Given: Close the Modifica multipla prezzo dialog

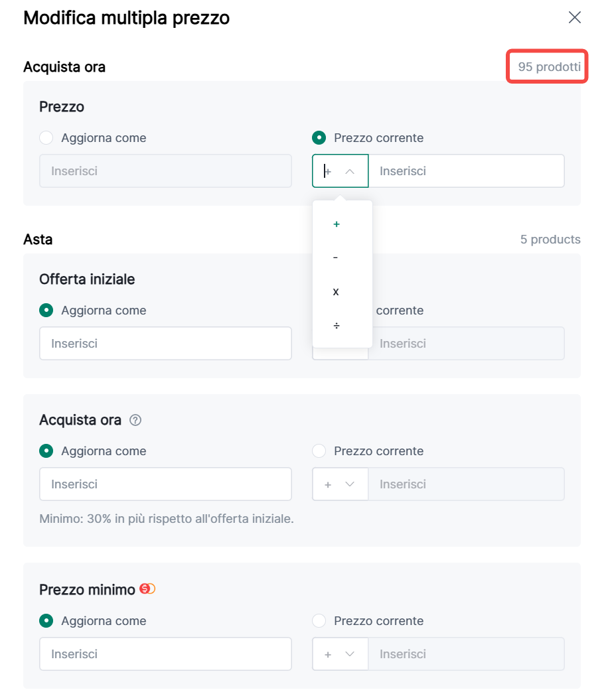Looking at the screenshot, I should point(575,18).
